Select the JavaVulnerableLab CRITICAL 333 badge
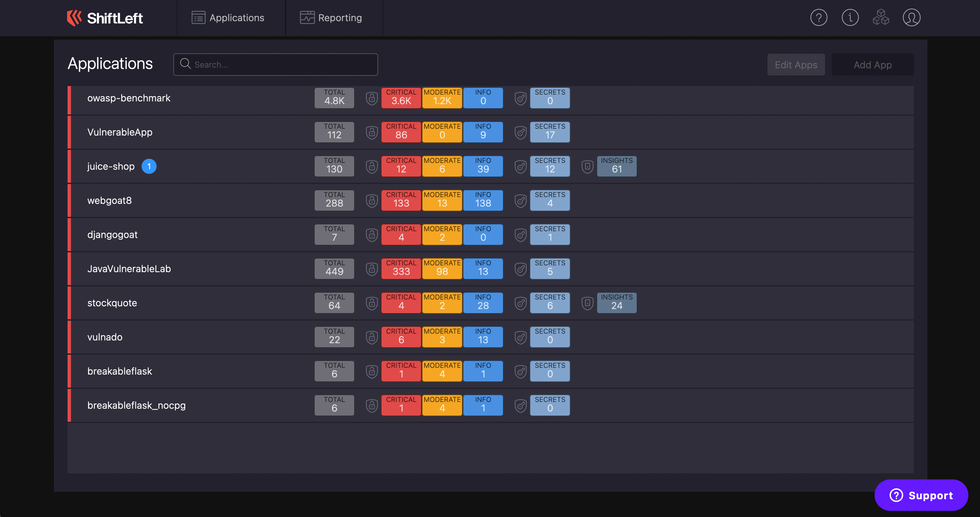Image resolution: width=980 pixels, height=517 pixels. [x=401, y=269]
